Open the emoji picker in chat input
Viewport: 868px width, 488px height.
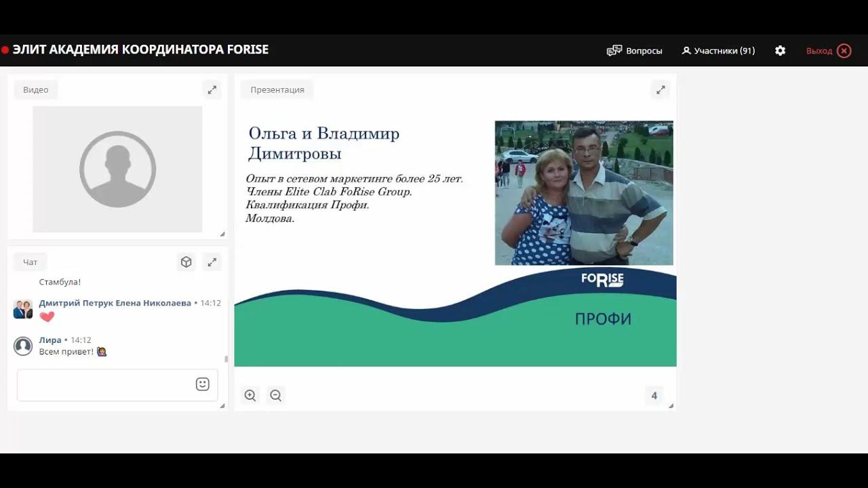pos(202,384)
